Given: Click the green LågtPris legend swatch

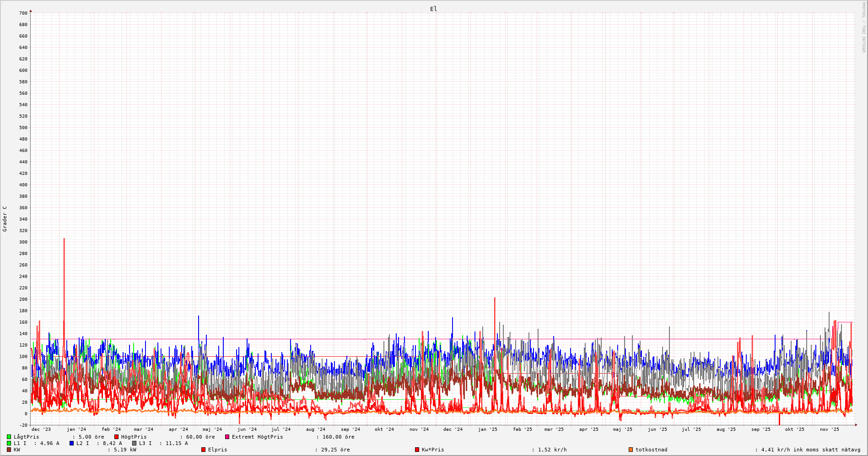Looking at the screenshot, I should tap(9, 437).
